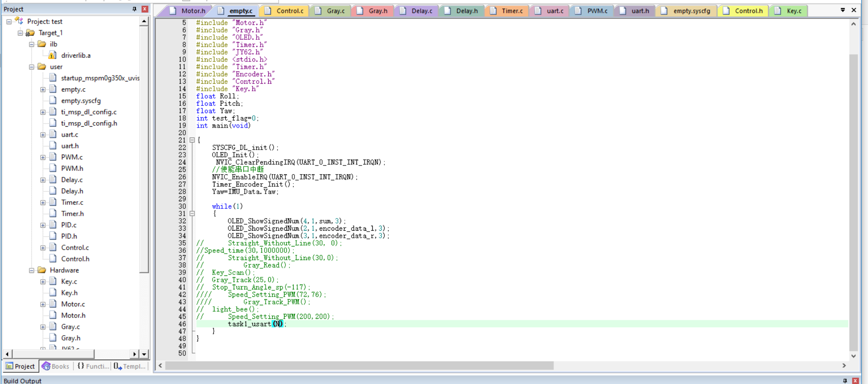Image resolution: width=868 pixels, height=384 pixels.
Task: Open the Books tab icon
Action: [46, 366]
